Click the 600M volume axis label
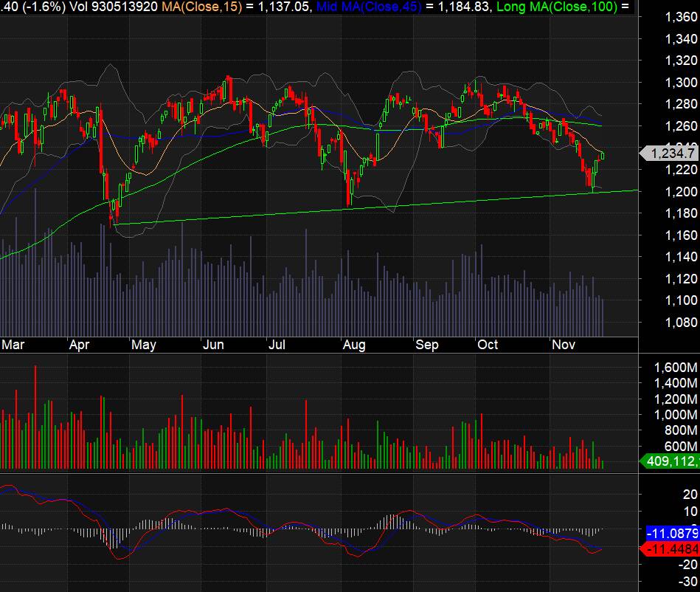Viewport: 700px width, 592px height. (680, 447)
